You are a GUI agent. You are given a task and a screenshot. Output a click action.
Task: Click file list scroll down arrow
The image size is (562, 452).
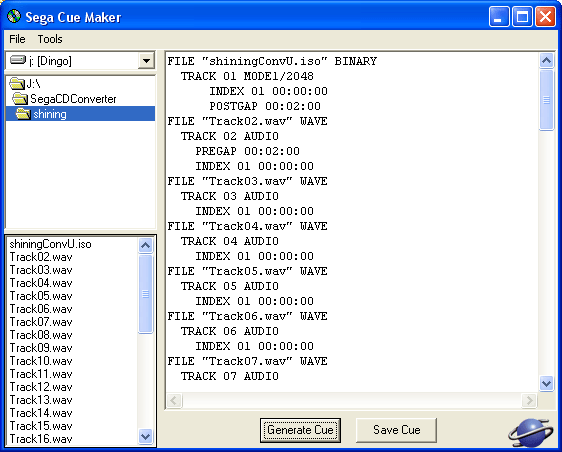pos(146,437)
